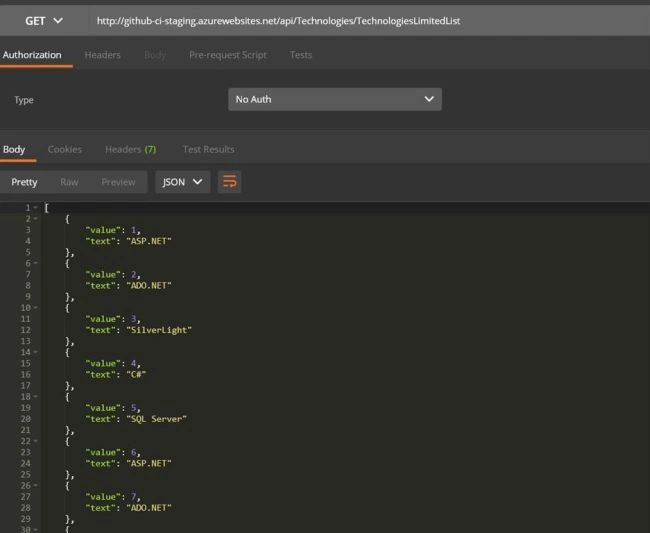Collapse the object starting at line 2

point(36,218)
